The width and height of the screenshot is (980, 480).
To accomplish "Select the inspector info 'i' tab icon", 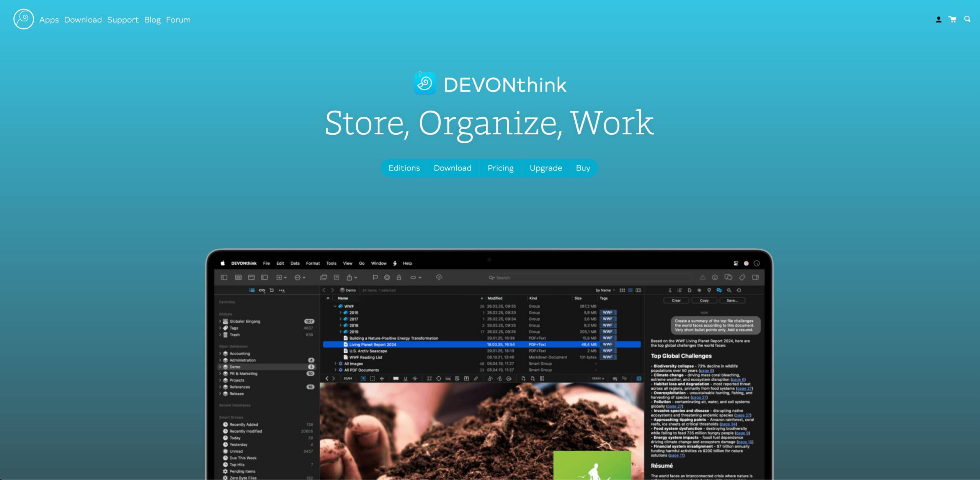I will pyautogui.click(x=670, y=290).
